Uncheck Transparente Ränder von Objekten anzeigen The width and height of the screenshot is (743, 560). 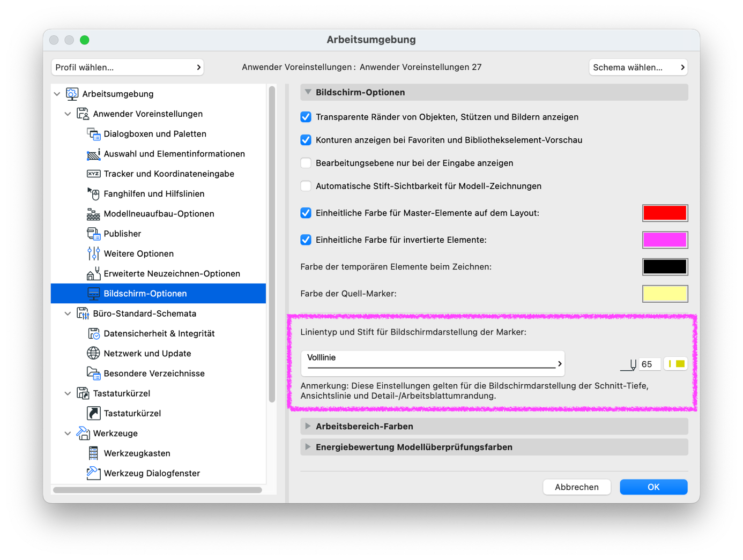(x=306, y=117)
